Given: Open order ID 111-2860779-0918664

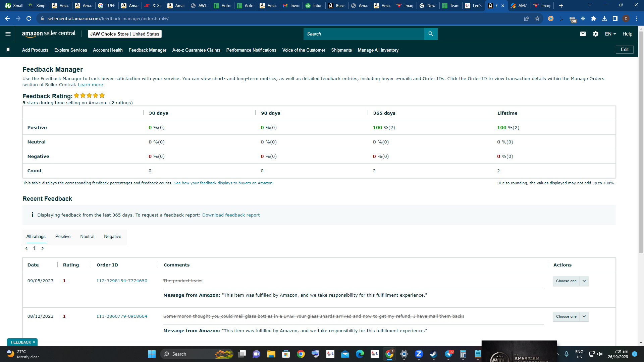Looking at the screenshot, I should (122, 316).
